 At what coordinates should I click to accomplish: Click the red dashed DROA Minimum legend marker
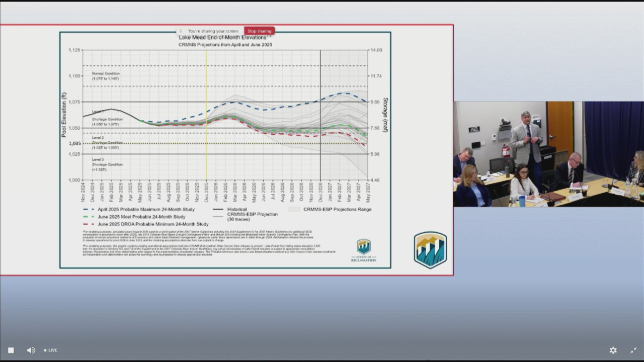pos(89,224)
